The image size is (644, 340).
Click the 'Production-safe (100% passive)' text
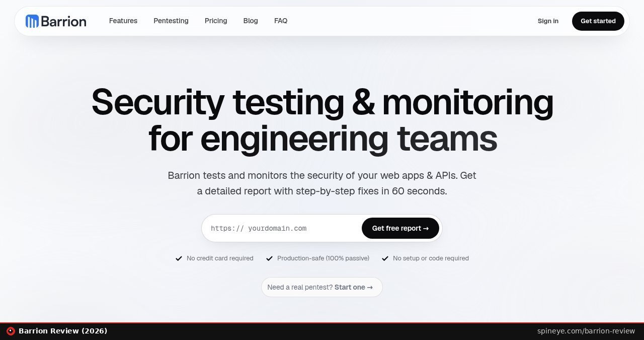[x=323, y=258]
